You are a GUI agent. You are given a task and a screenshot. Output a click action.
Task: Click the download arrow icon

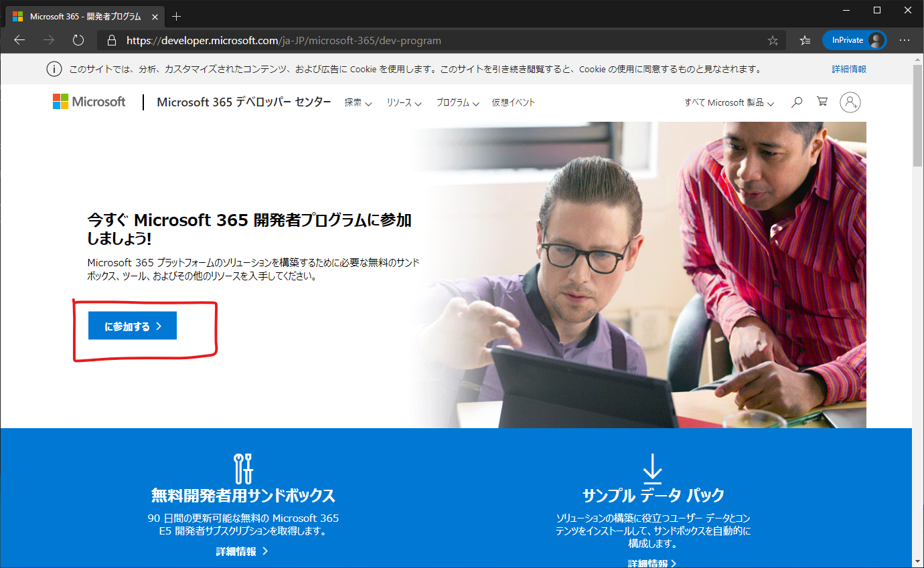click(652, 468)
